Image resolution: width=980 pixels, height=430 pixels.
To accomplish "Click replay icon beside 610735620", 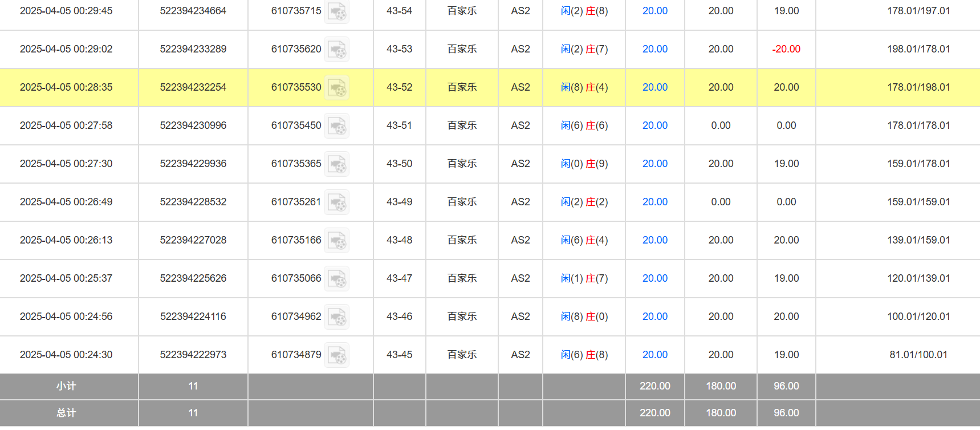I will [336, 50].
